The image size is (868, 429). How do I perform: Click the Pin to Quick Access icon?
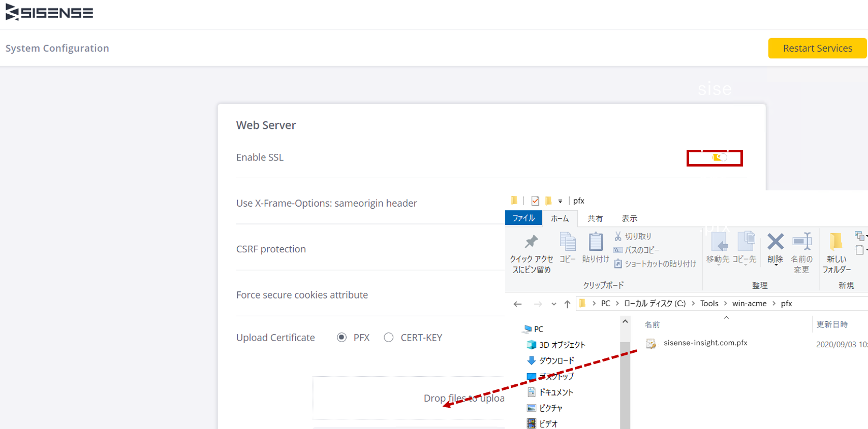pyautogui.click(x=532, y=242)
